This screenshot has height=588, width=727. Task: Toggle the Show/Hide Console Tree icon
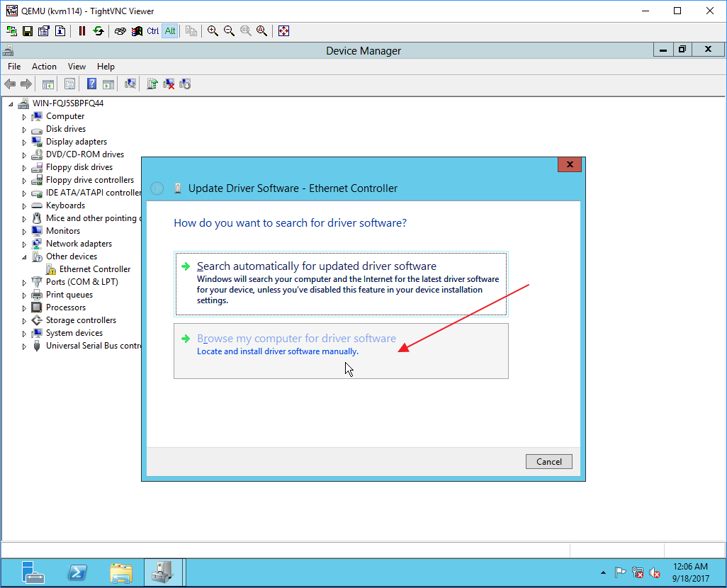point(47,84)
